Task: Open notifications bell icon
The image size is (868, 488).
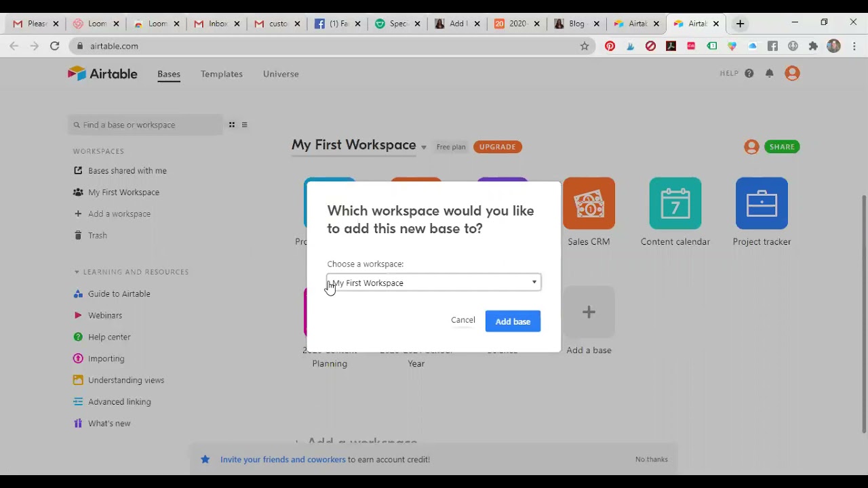Action: (x=769, y=73)
